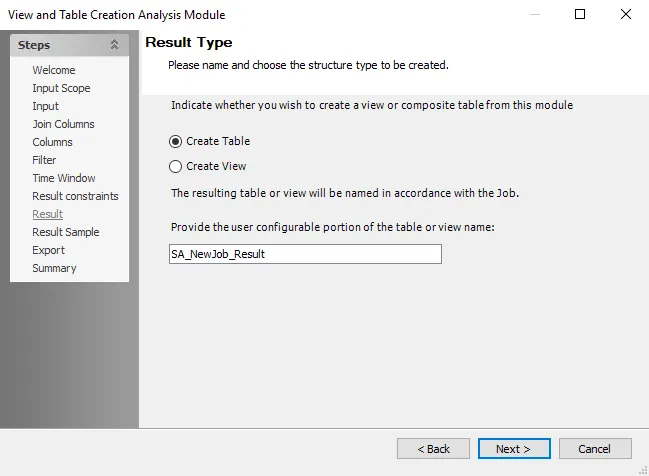649x476 pixels.
Task: Maximize the analysis module window
Action: 580,14
